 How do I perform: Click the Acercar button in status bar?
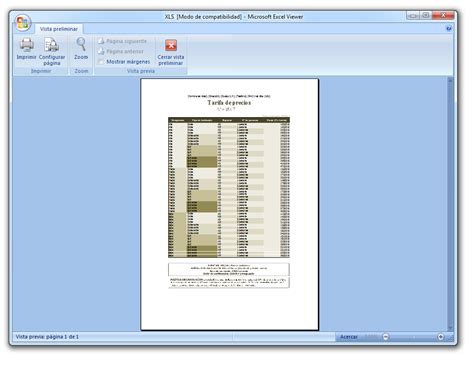(x=349, y=337)
